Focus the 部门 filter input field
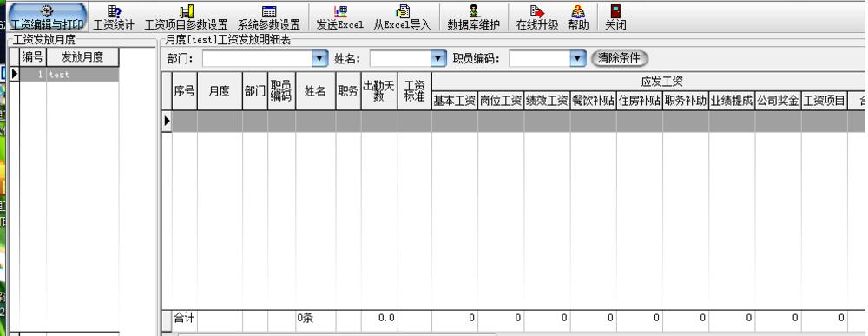This screenshot has width=868, height=336. click(x=258, y=59)
